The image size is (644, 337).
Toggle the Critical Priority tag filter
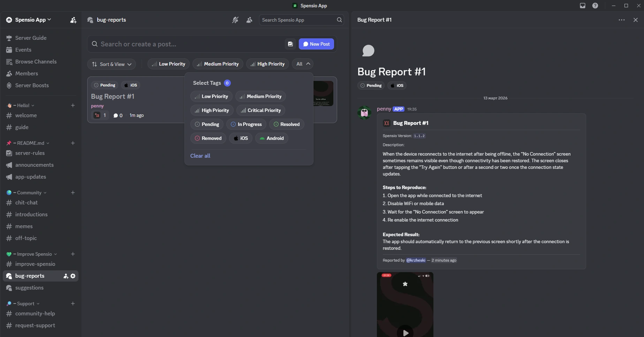click(261, 110)
